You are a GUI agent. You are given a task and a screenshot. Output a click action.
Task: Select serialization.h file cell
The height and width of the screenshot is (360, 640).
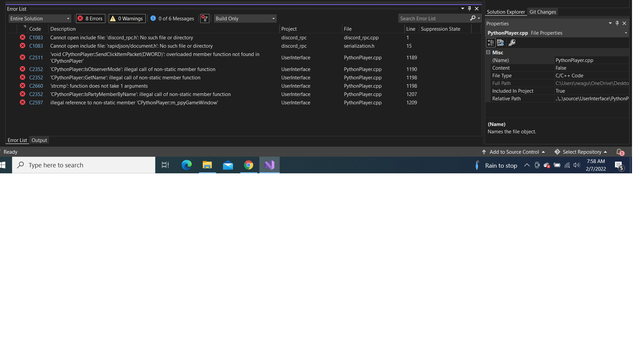coord(359,46)
